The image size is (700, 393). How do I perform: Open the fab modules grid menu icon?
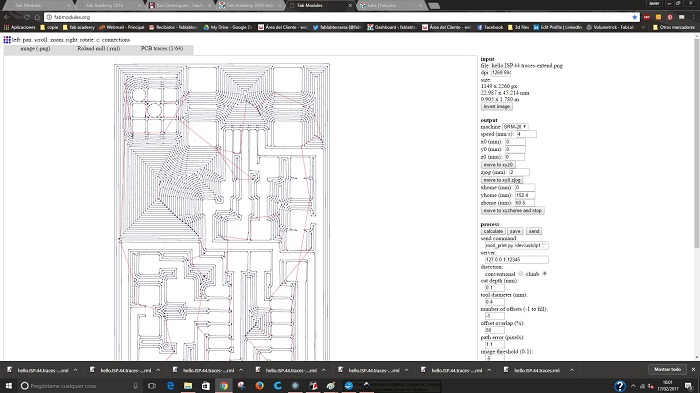pyautogui.click(x=7, y=40)
